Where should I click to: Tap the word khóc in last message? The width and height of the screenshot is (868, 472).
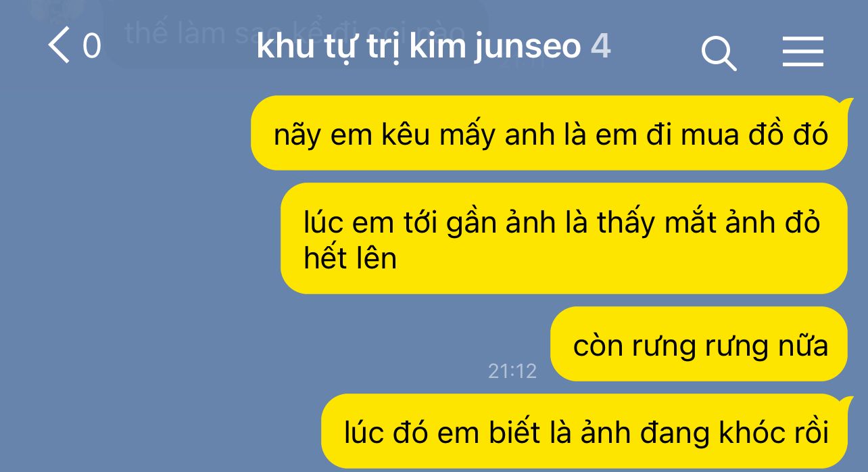tap(739, 432)
